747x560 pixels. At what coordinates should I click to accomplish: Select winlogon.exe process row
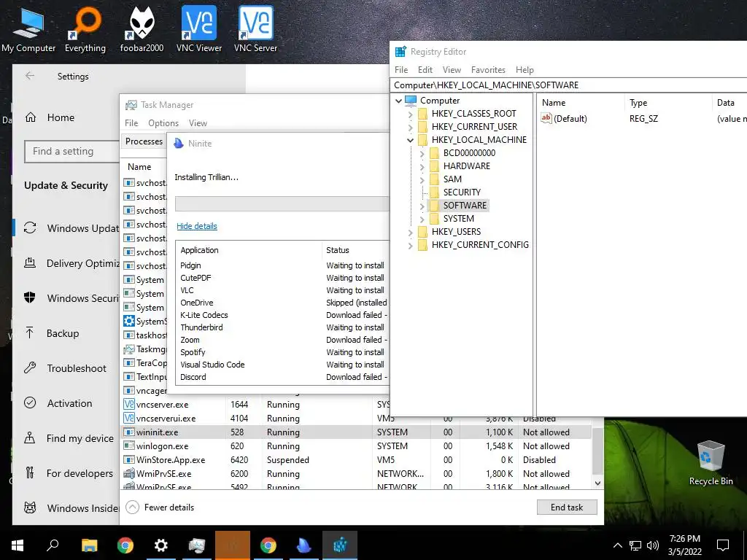click(356, 446)
